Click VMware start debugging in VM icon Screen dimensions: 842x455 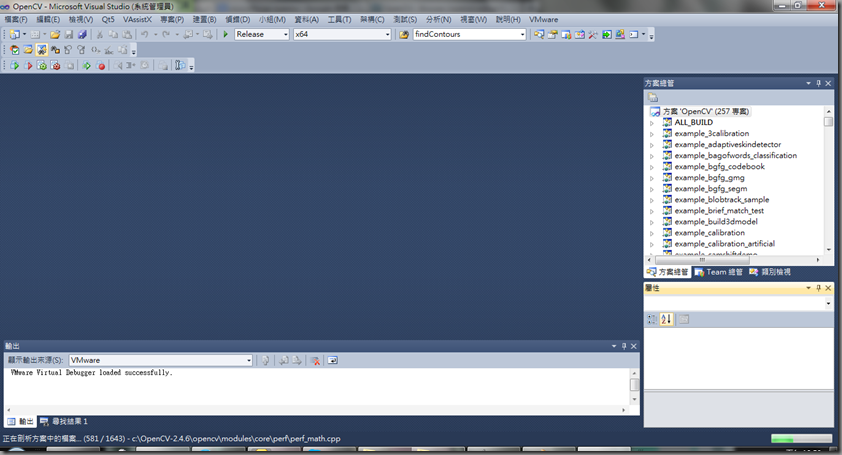[x=14, y=66]
